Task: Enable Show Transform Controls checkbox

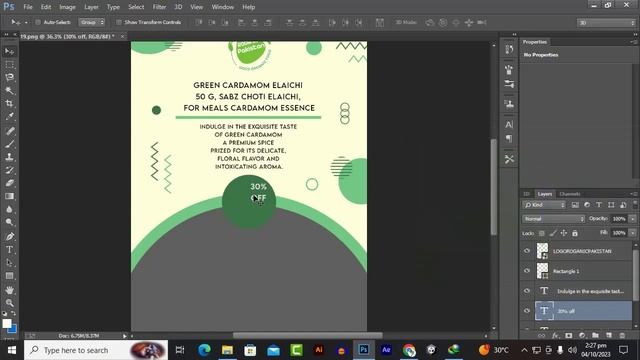Action: pyautogui.click(x=119, y=22)
